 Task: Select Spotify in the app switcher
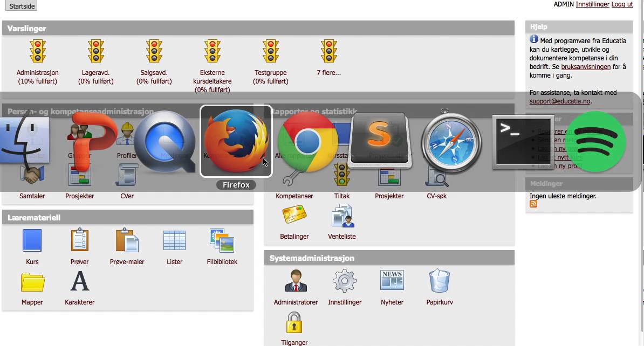[595, 142]
